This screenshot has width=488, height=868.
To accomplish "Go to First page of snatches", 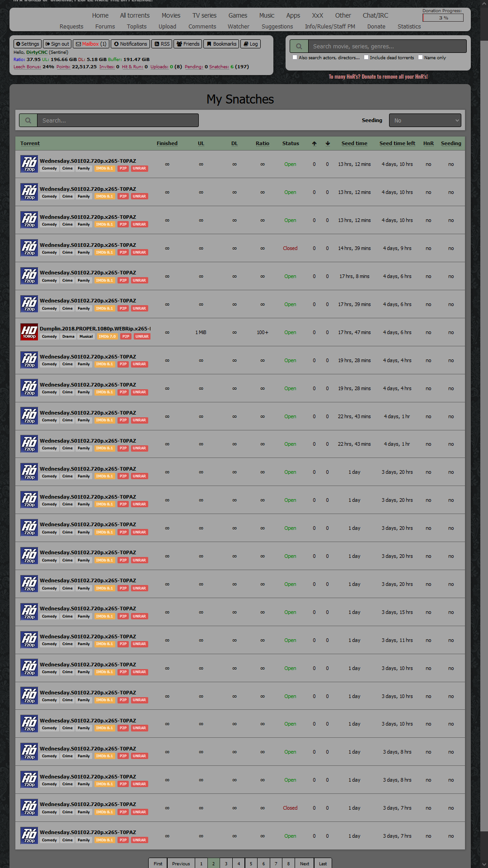I will [x=158, y=863].
